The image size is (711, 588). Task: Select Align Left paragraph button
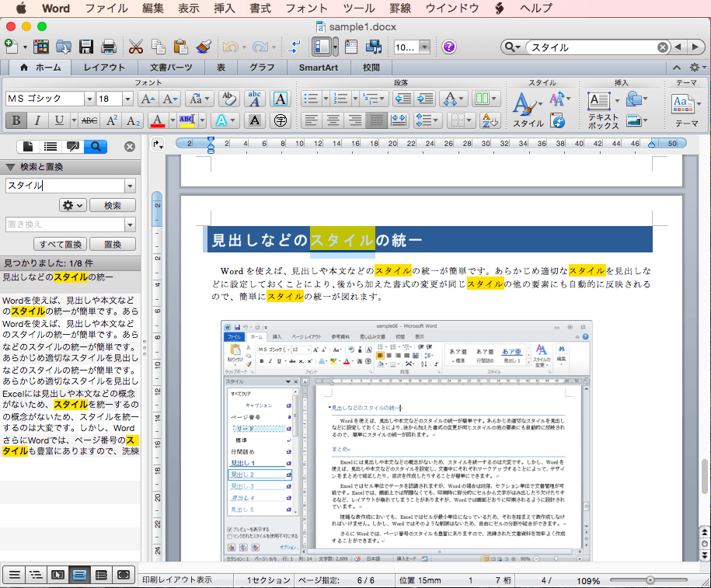(x=311, y=120)
